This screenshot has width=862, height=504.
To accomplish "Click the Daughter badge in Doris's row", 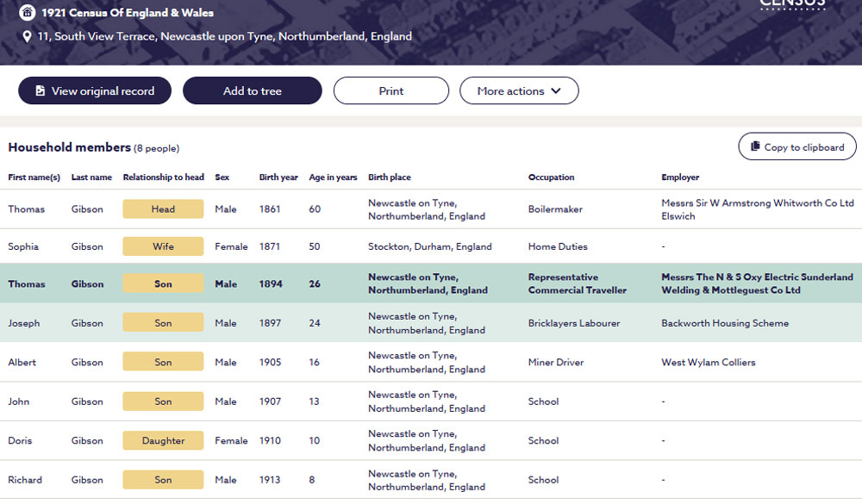I will (x=163, y=441).
